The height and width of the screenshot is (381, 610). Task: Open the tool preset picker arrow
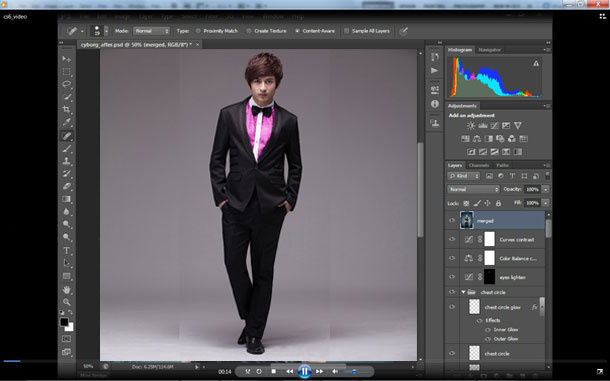point(82,31)
